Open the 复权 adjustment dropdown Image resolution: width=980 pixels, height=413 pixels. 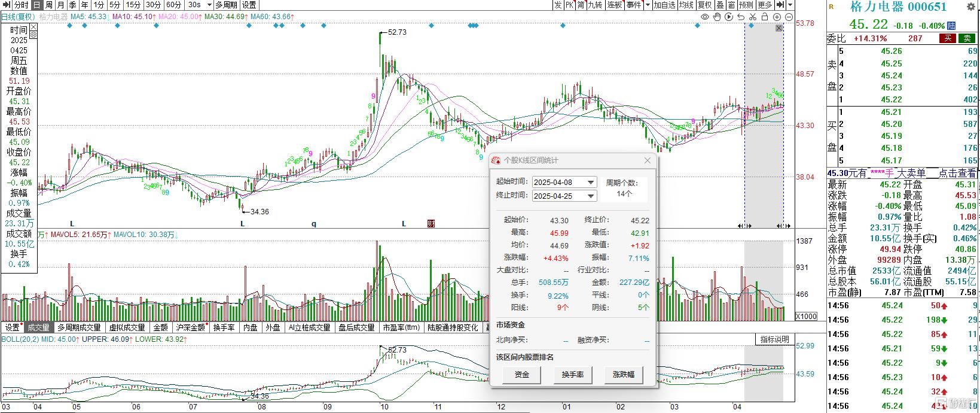coord(705,5)
